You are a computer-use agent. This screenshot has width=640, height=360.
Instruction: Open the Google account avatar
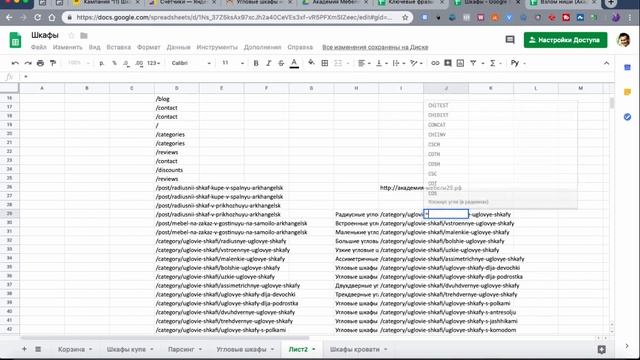(x=623, y=40)
